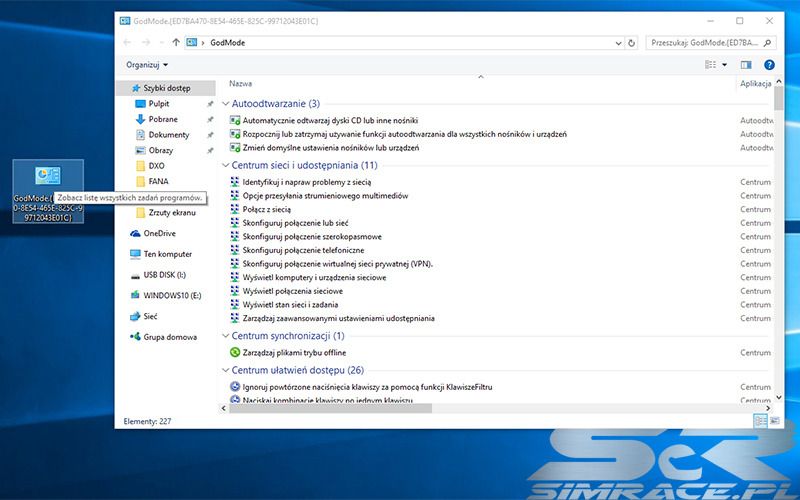
Task: Toggle the preview pane icon
Action: (745, 65)
